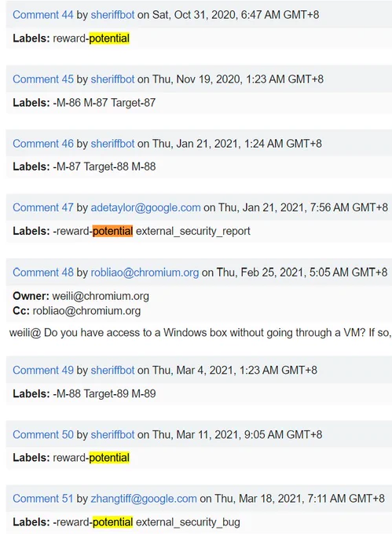This screenshot has width=392, height=534.
Task: Click sheriffbot author in Comment 45
Action: pyautogui.click(x=113, y=79)
